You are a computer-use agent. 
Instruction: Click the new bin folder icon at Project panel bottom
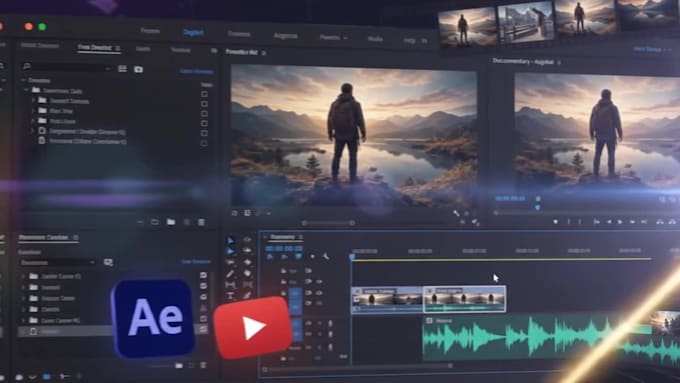pyautogui.click(x=171, y=222)
